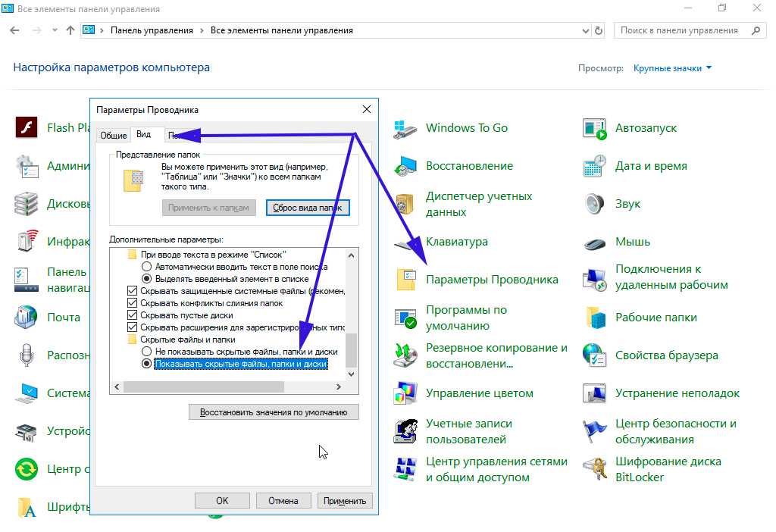Screen dimensions: 776x532
Task: Open recent locations arrow near Back
Action: pos(55,30)
